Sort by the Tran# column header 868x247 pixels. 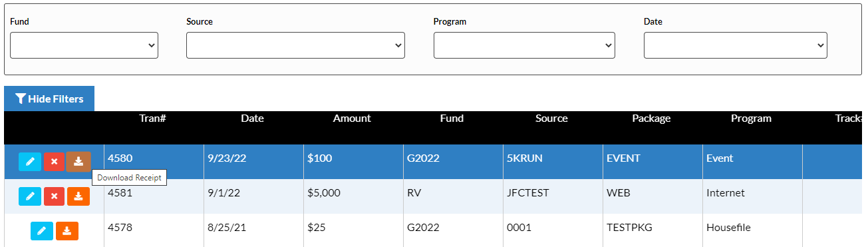152,119
